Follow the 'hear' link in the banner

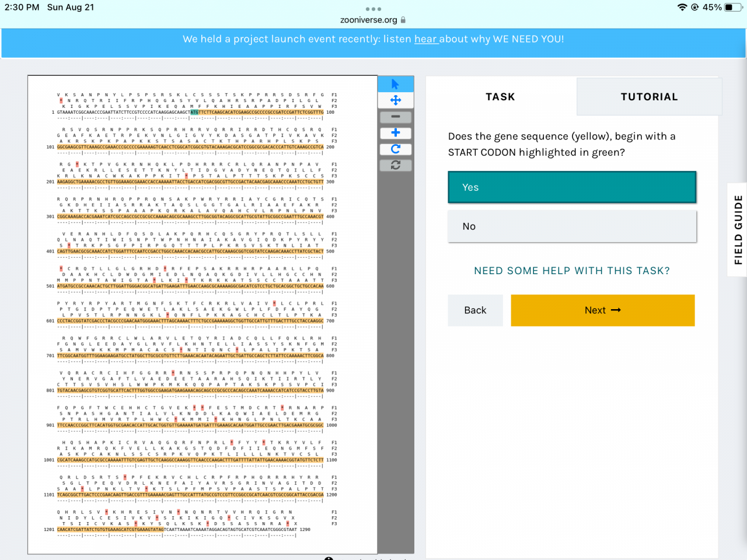pyautogui.click(x=425, y=39)
